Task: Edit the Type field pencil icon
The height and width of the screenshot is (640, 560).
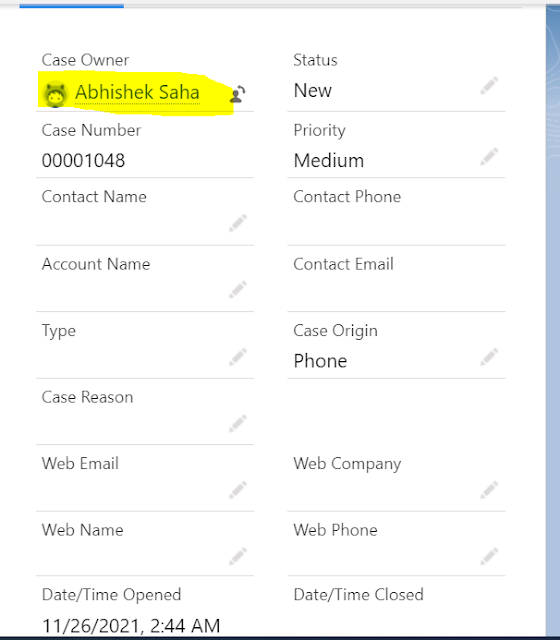Action: coord(238,357)
